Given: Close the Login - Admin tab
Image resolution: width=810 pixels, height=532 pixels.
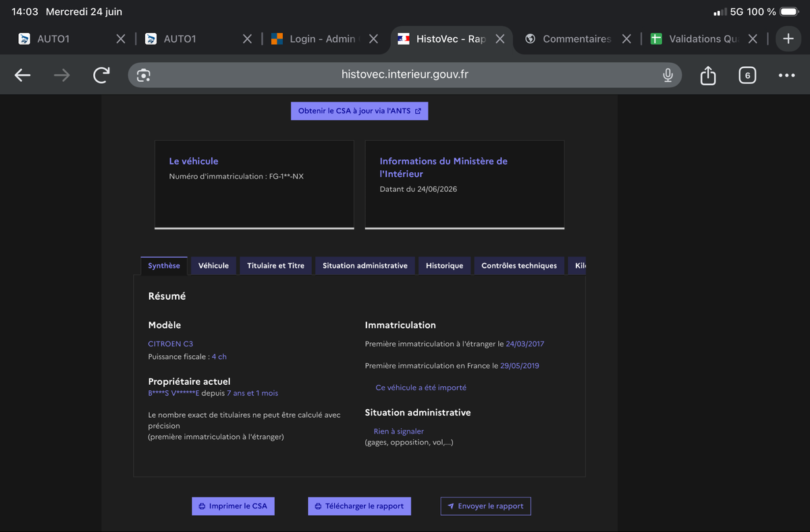Looking at the screenshot, I should click(373, 39).
